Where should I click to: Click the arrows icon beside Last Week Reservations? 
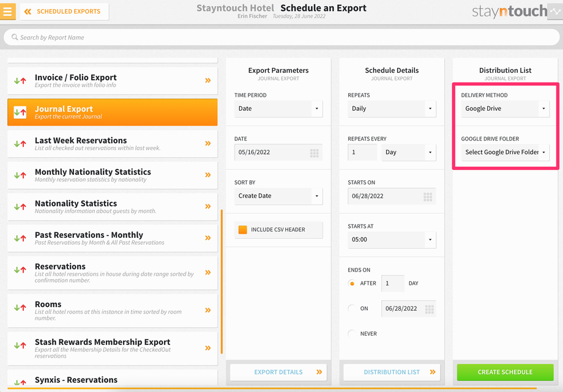pos(20,144)
